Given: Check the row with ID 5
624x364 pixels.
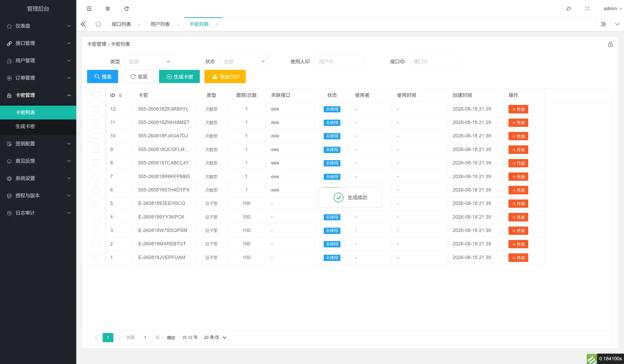Looking at the screenshot, I should [x=96, y=203].
